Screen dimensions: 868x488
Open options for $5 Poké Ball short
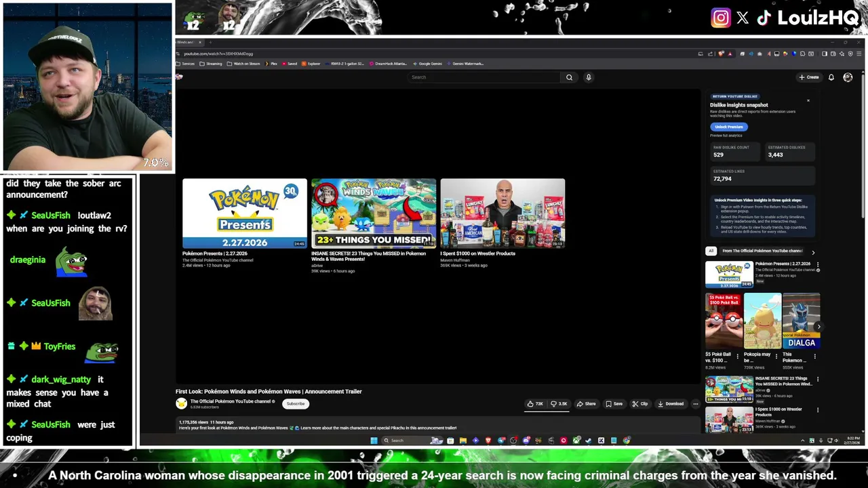[x=738, y=356]
